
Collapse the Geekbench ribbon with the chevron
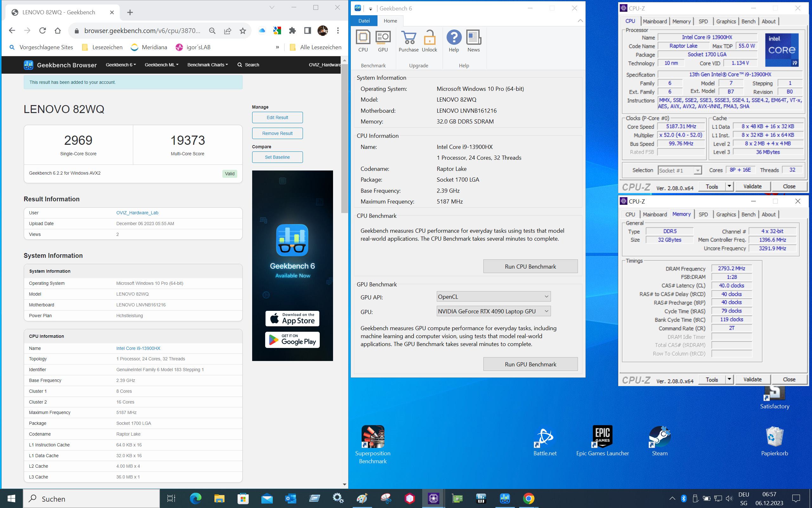click(x=580, y=21)
